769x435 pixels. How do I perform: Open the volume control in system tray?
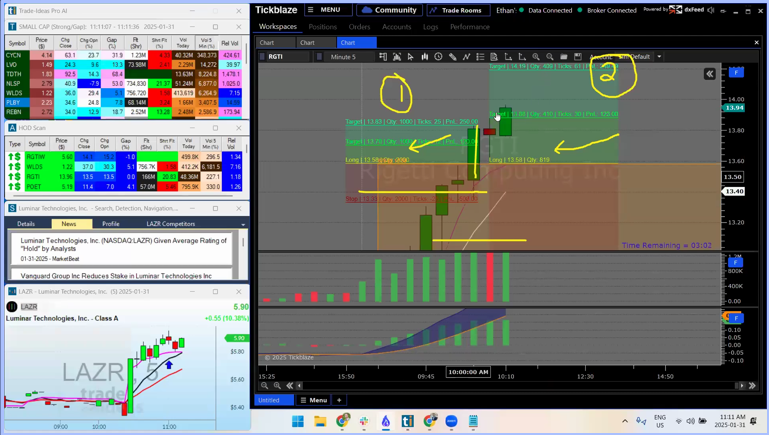[x=691, y=421]
